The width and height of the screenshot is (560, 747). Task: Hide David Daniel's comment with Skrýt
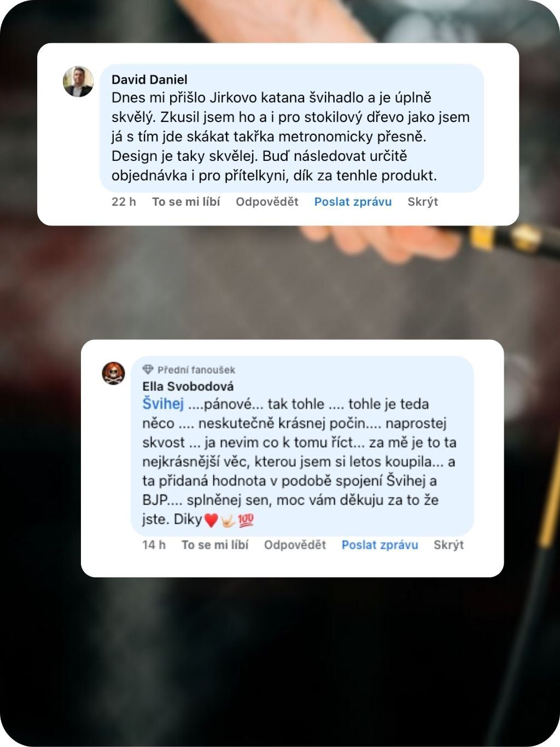(423, 202)
